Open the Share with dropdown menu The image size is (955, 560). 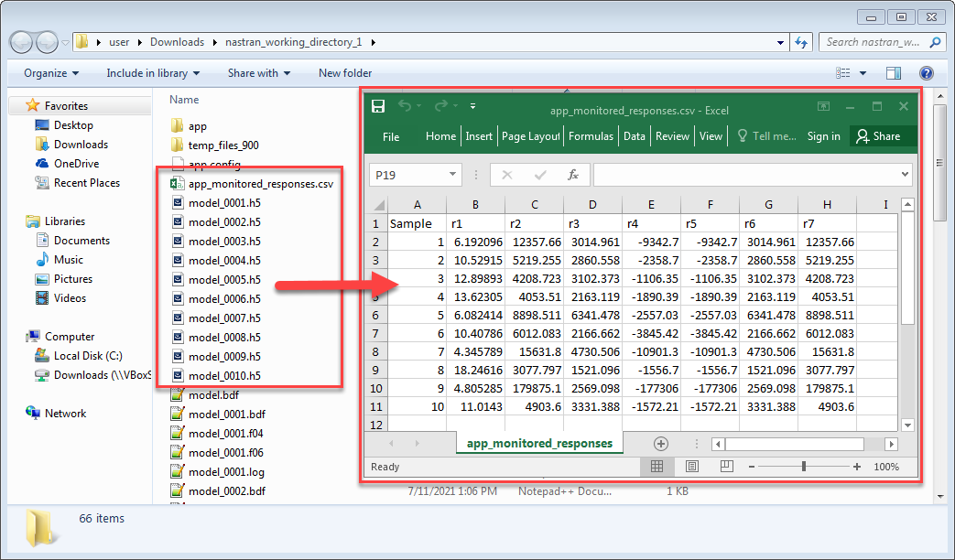point(259,73)
